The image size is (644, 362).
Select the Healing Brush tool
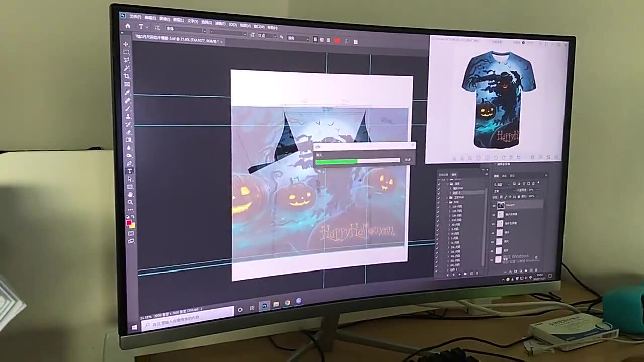[x=127, y=101]
